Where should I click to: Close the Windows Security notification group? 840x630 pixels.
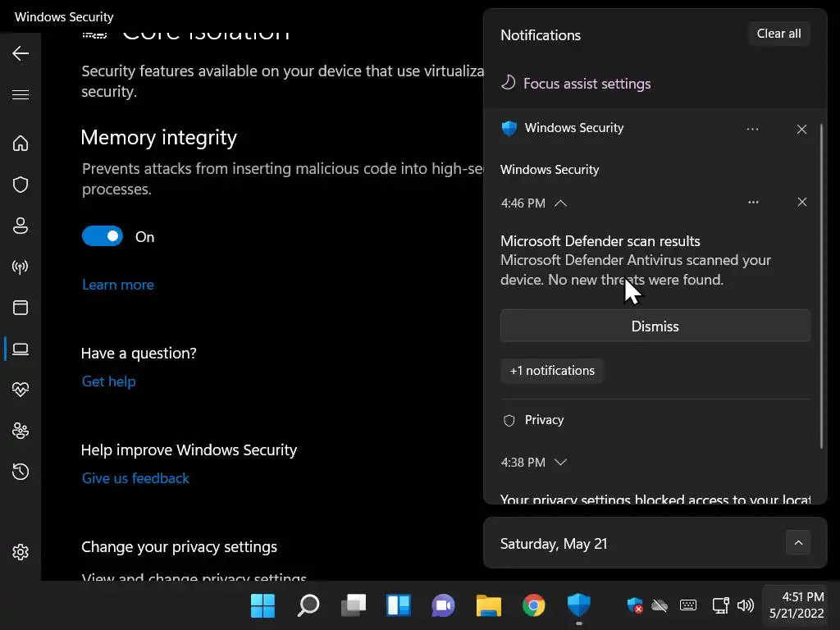coord(801,129)
